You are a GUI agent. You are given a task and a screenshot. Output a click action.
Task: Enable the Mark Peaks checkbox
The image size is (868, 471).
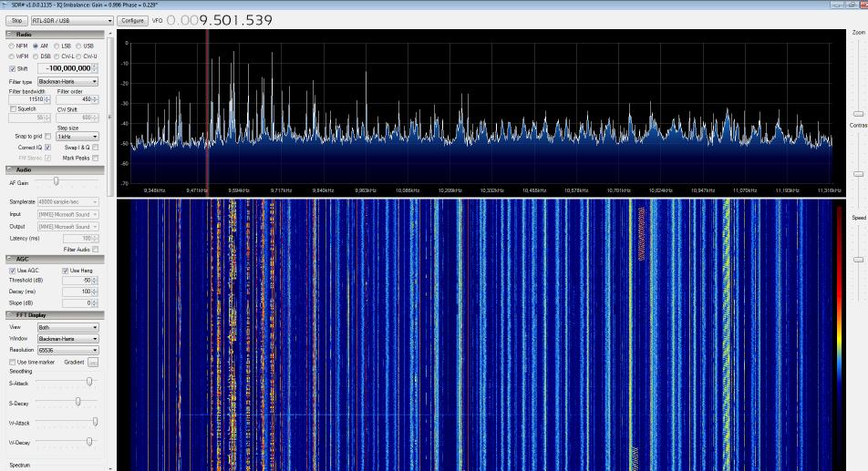tap(95, 159)
